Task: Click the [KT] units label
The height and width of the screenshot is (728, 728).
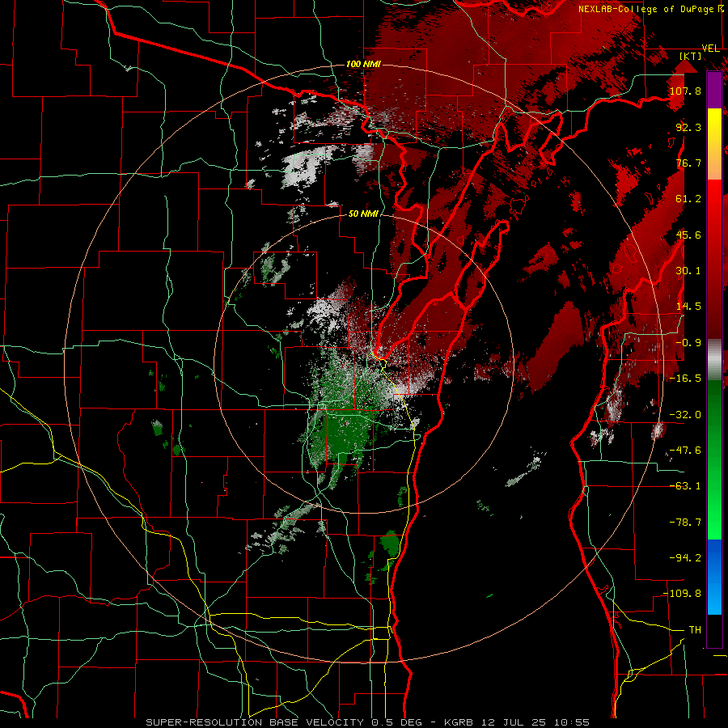Action: click(x=690, y=56)
